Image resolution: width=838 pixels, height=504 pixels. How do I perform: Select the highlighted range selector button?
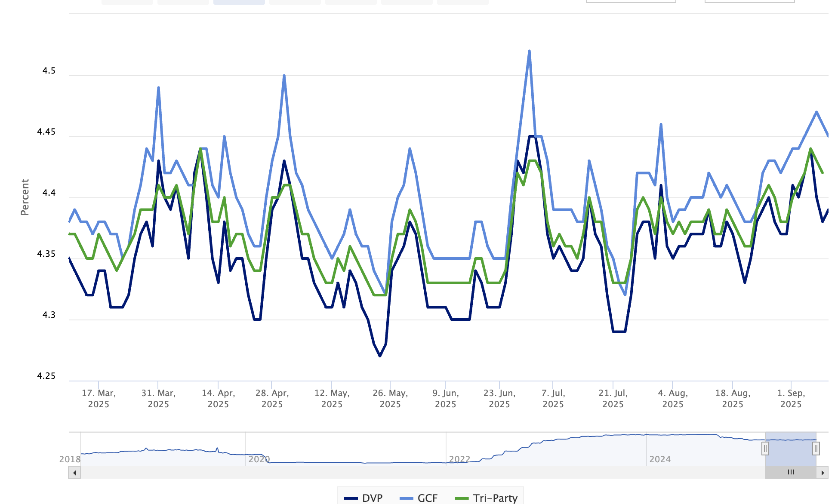coord(239,2)
